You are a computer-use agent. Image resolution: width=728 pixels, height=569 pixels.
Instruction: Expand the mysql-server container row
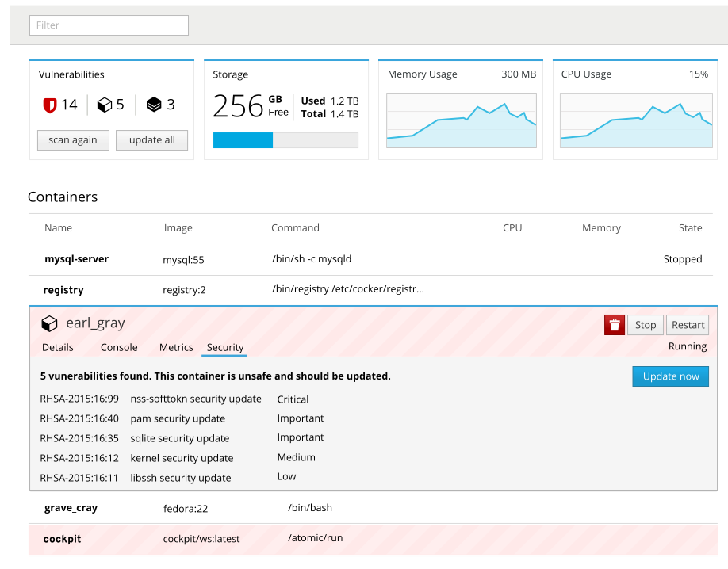pyautogui.click(x=77, y=259)
